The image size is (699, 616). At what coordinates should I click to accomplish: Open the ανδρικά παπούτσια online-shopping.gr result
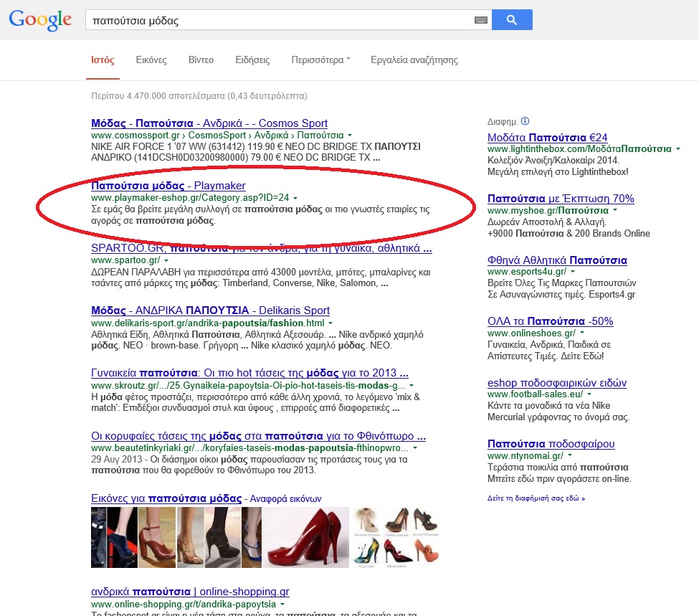[191, 592]
